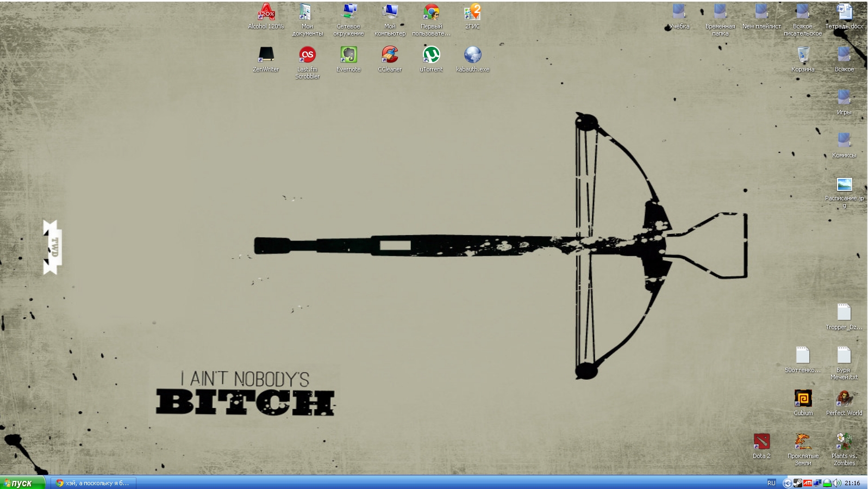Select the CCleaner shortcut icon
The width and height of the screenshot is (868, 489).
coord(390,59)
